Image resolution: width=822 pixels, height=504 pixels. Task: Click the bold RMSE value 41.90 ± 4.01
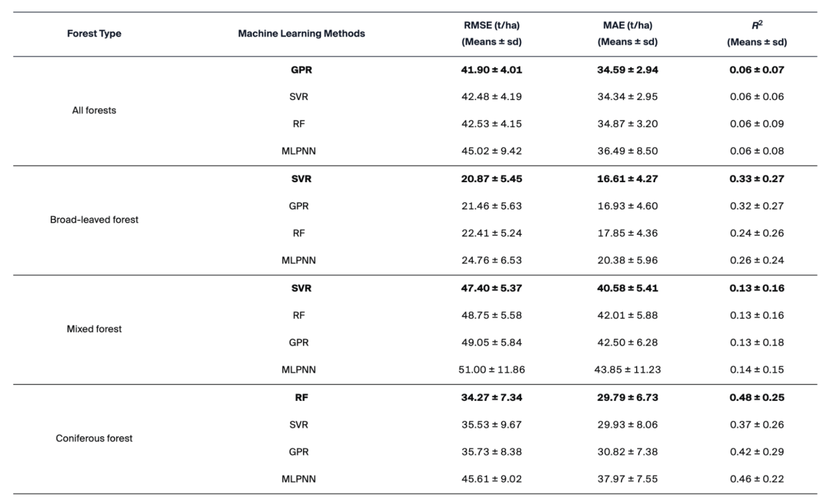pyautogui.click(x=491, y=70)
